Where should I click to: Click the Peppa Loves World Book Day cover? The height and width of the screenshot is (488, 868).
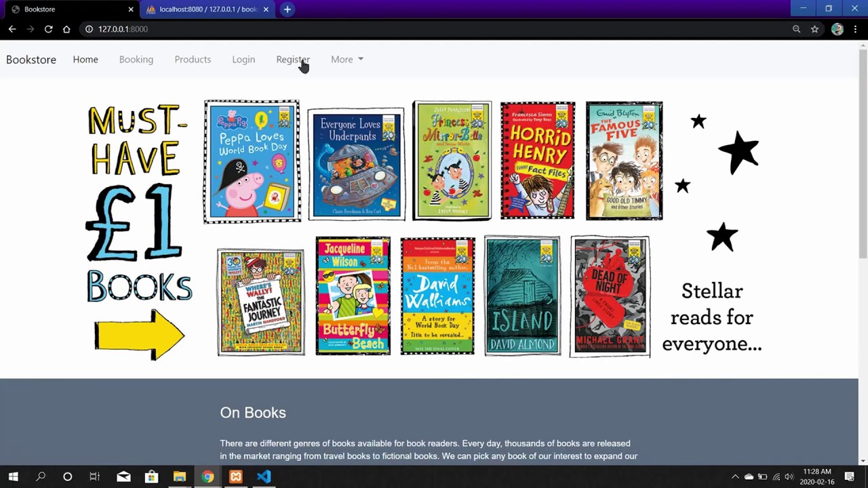click(252, 161)
